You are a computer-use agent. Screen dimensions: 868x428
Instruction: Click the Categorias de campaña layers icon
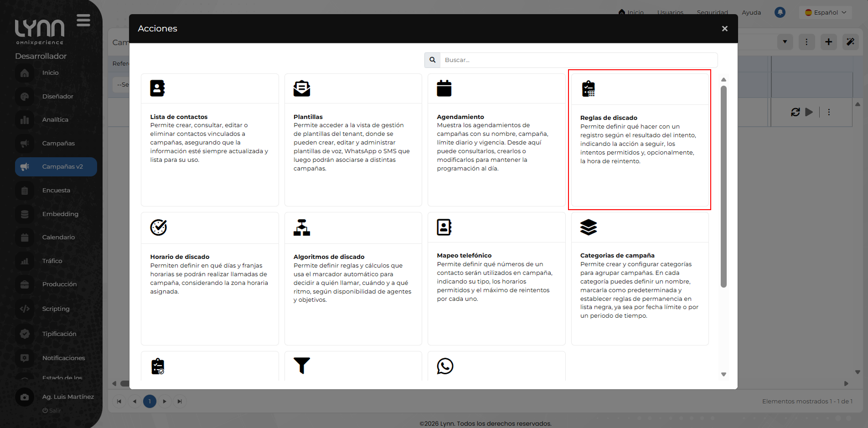(x=589, y=227)
